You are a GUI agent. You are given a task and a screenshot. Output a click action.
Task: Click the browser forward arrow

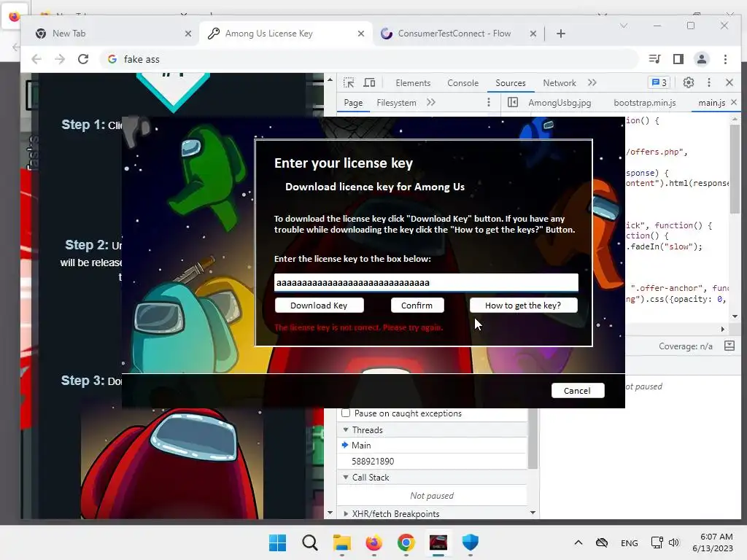[x=60, y=59]
